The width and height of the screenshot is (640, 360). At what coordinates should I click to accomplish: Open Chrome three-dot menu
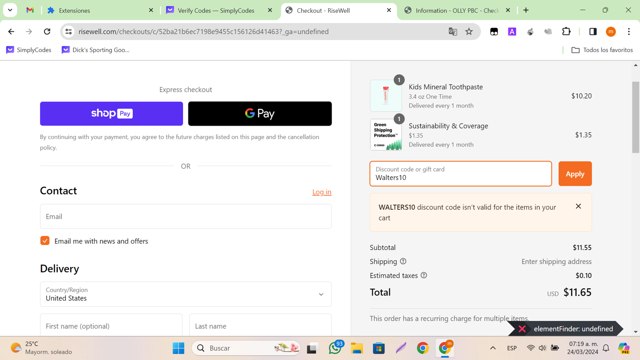point(629,31)
